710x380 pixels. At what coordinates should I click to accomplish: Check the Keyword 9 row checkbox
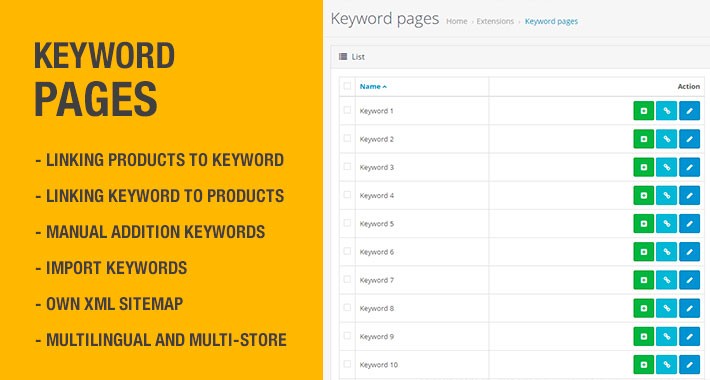pos(347,336)
